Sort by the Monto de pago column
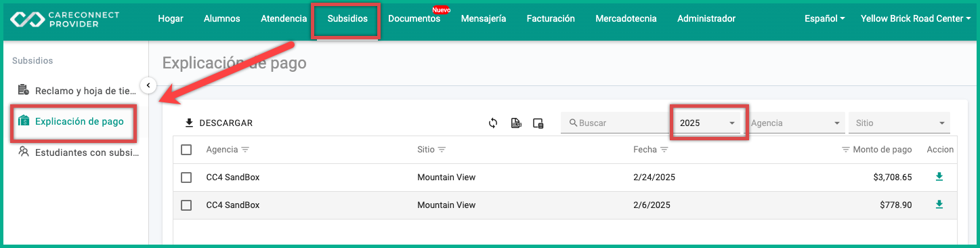The height and width of the screenshot is (248, 980). 882,150
